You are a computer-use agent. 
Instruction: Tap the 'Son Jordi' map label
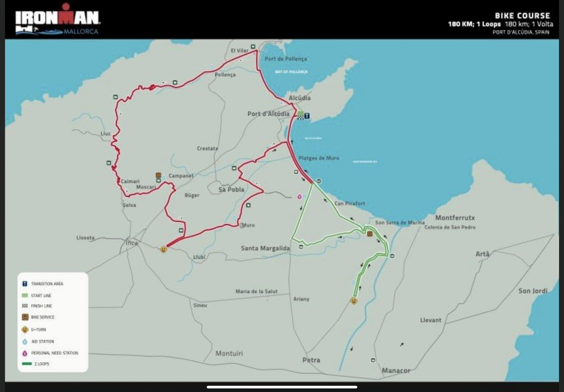pos(533,291)
